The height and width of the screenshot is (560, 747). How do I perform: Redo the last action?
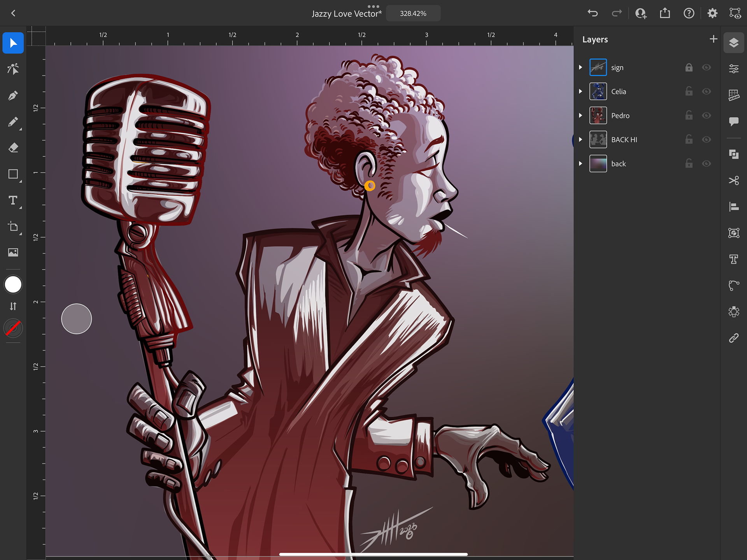(617, 13)
